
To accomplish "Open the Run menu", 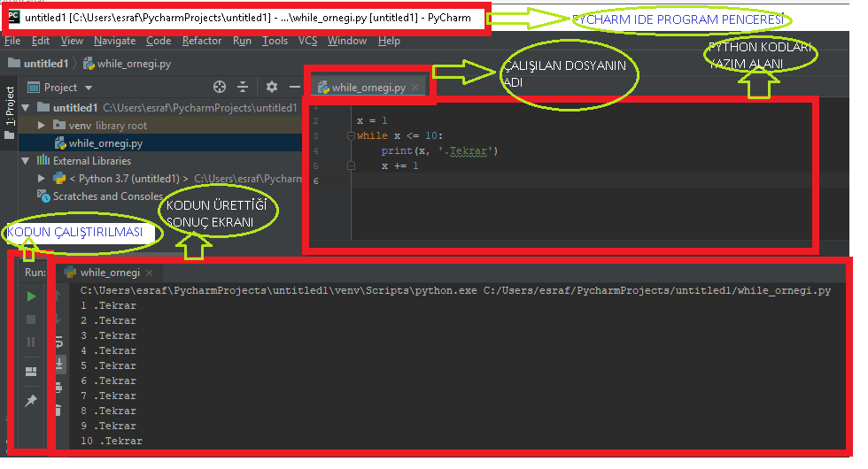I will [x=242, y=41].
